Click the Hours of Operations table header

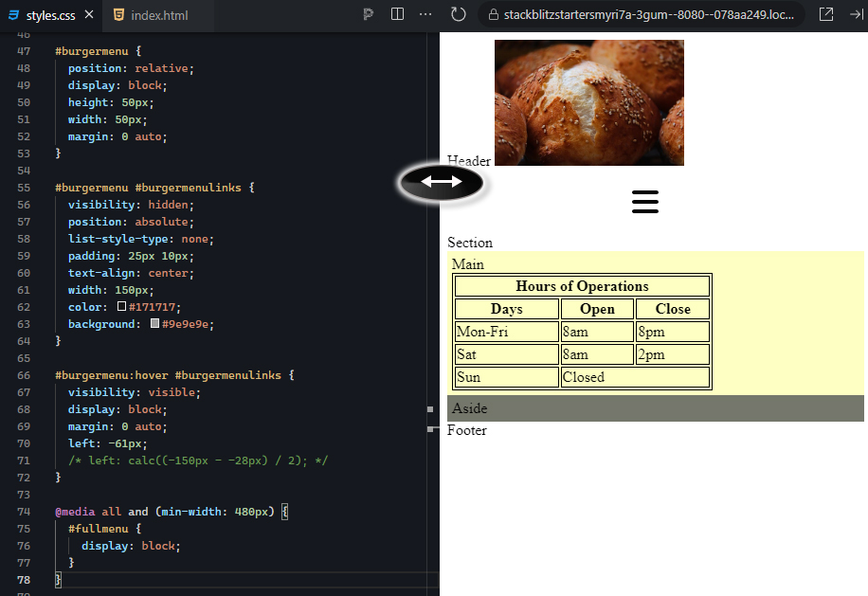click(x=582, y=285)
